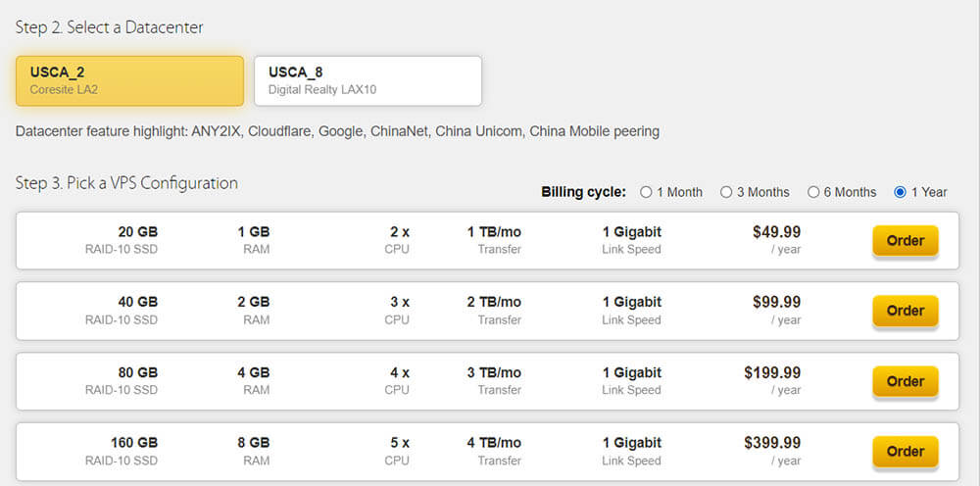Click the $399.99 / year price text
980x486 pixels.
[772, 452]
